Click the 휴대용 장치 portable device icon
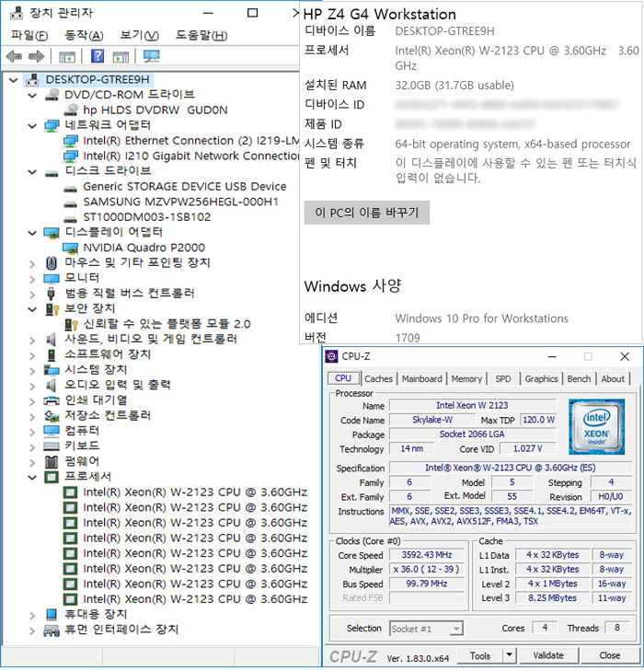644x671 pixels. (x=52, y=615)
